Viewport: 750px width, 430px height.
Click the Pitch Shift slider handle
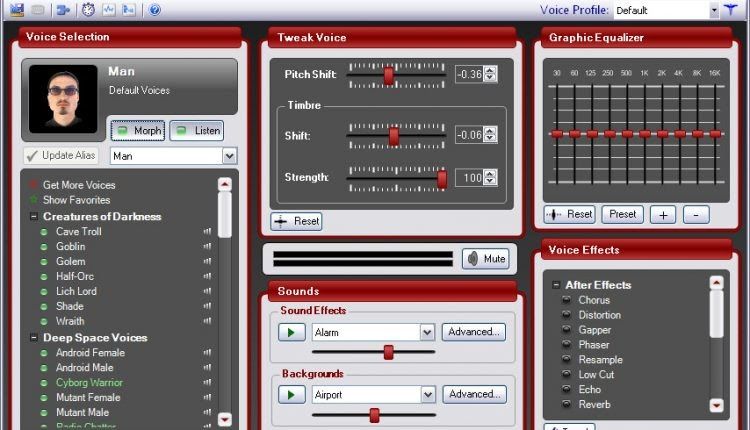[388, 74]
